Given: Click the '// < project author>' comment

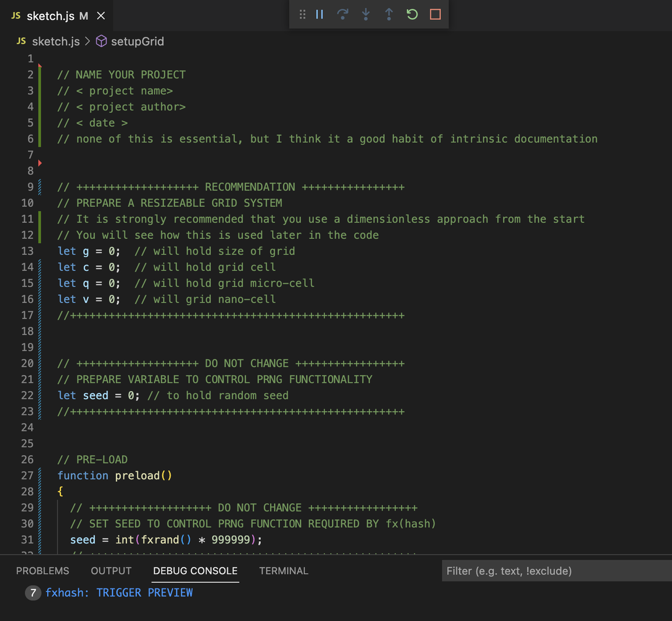Looking at the screenshot, I should 122,107.
